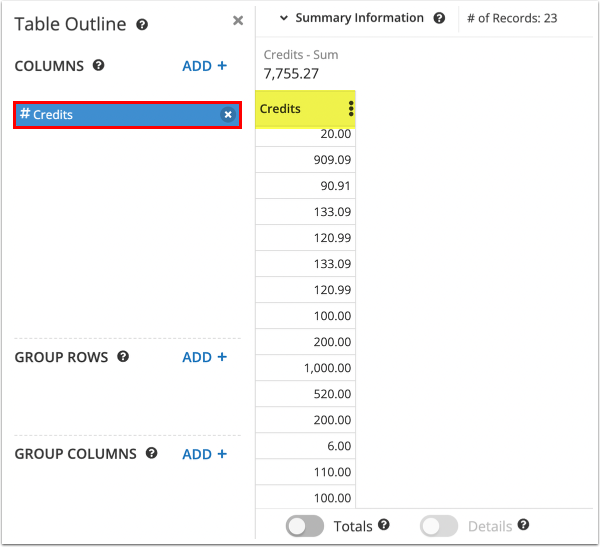The image size is (600, 547).
Task: Add a group row
Action: point(204,357)
